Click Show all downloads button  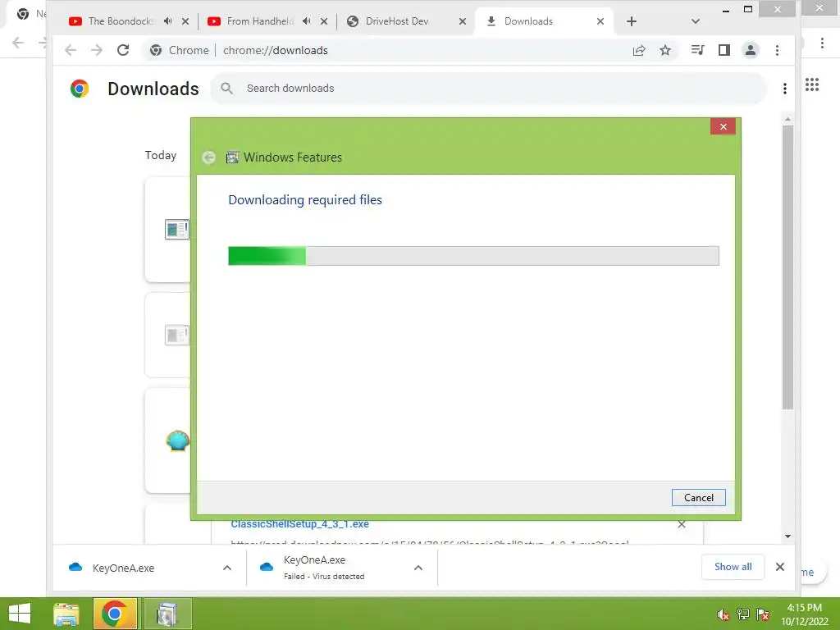point(733,567)
